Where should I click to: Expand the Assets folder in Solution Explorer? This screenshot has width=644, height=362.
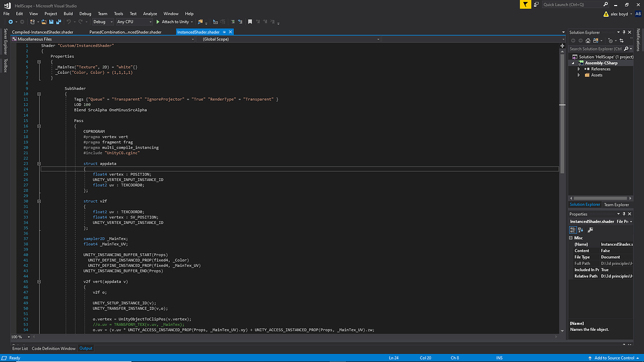coord(579,75)
